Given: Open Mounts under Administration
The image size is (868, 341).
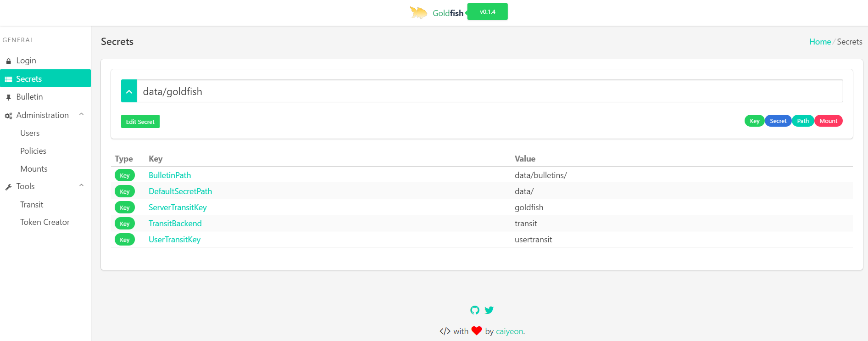Looking at the screenshot, I should 34,169.
